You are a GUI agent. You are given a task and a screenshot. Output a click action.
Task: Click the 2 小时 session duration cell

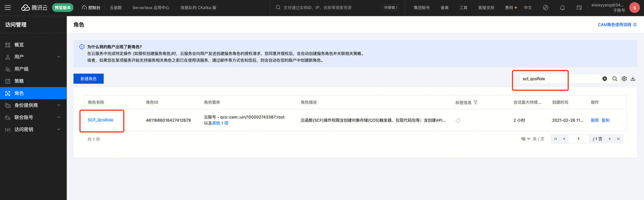tap(519, 120)
